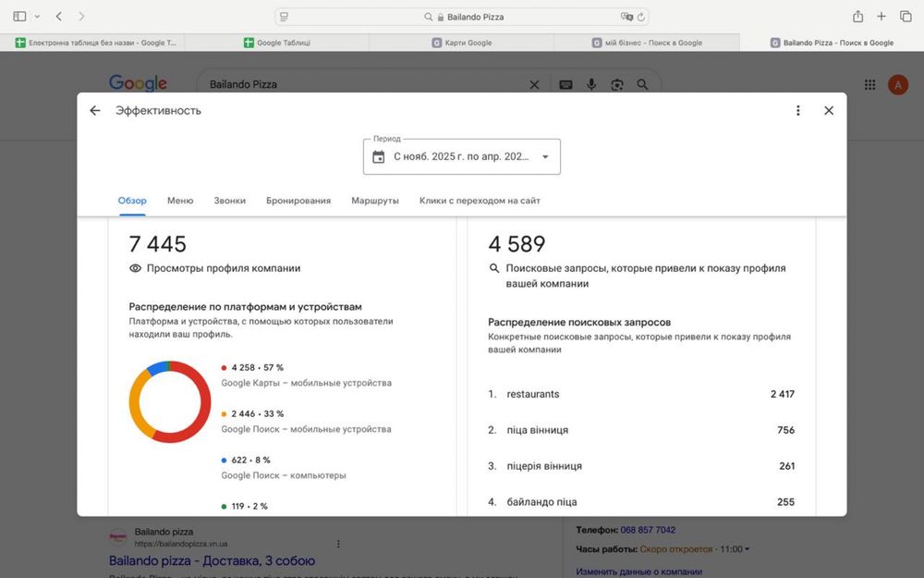Viewport: 924px width, 578px height.
Task: Go back in Safari history
Action: click(59, 17)
